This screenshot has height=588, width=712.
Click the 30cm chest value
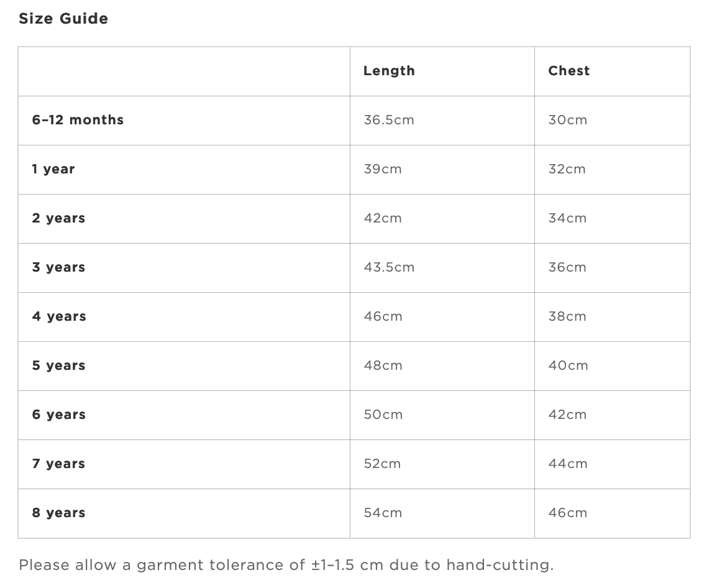pyautogui.click(x=568, y=120)
